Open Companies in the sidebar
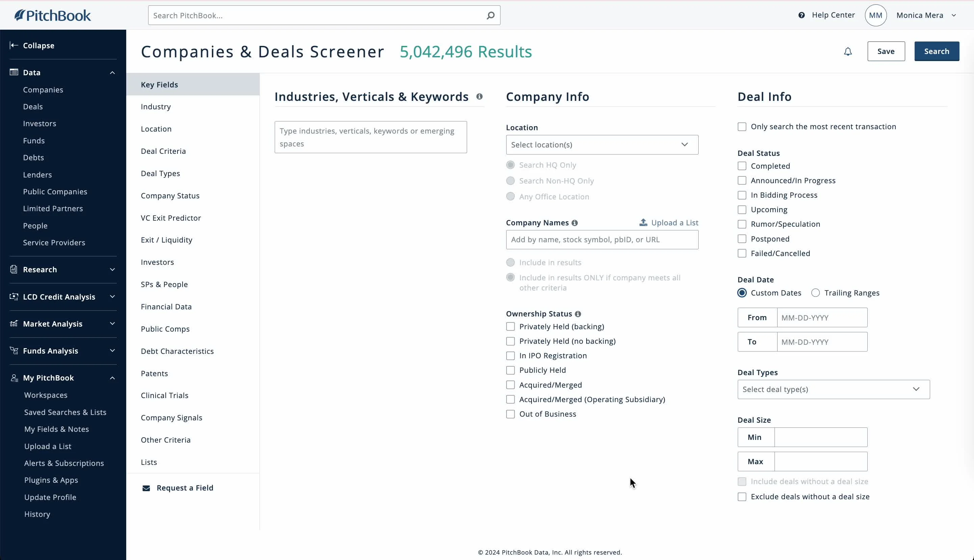 pyautogui.click(x=43, y=90)
